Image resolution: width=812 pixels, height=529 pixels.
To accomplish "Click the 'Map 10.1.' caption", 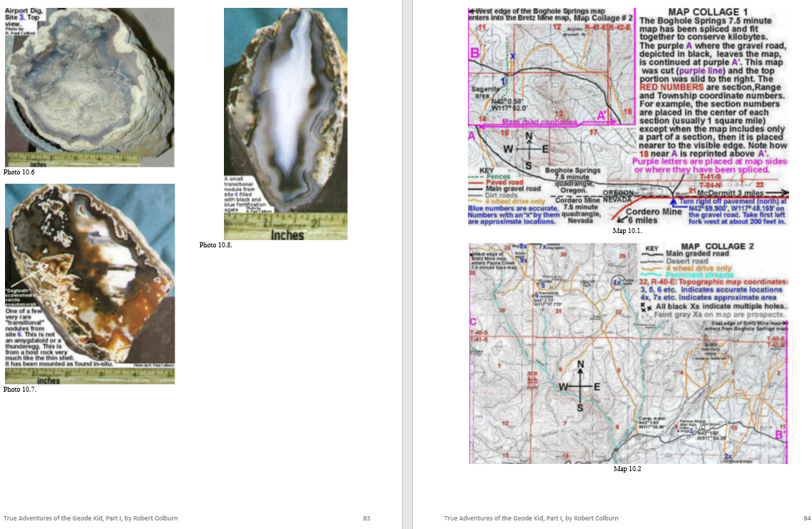I will click(x=627, y=231).
